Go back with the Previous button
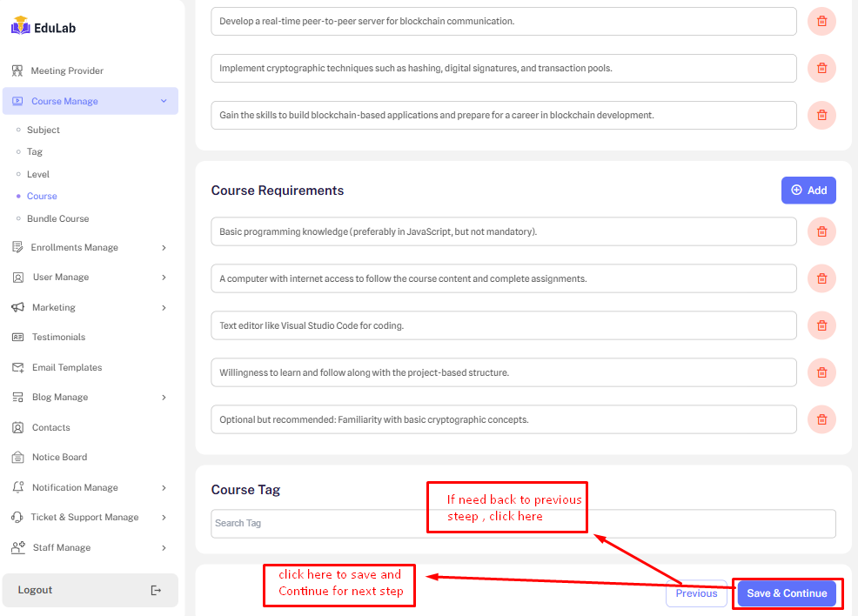 [696, 593]
